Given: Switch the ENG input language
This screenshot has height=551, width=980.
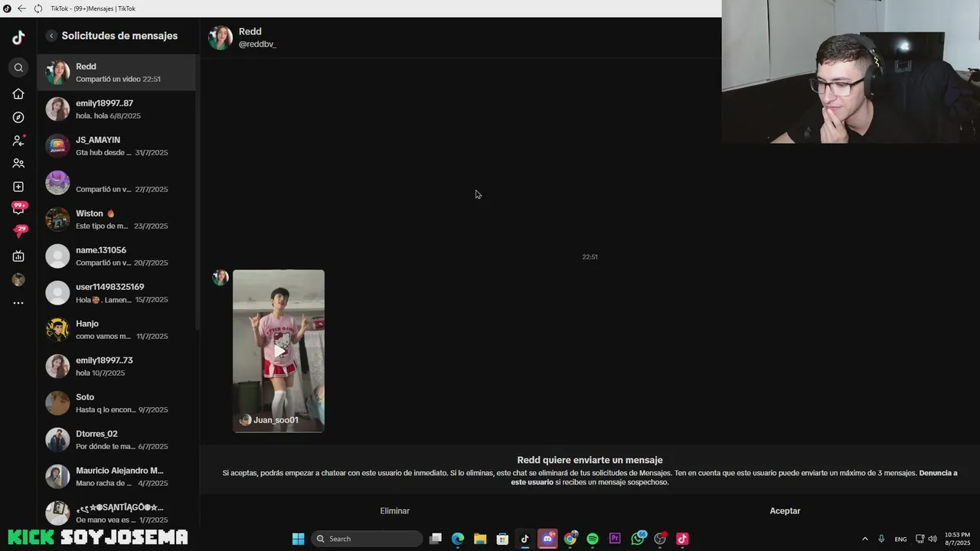Looking at the screenshot, I should tap(900, 539).
